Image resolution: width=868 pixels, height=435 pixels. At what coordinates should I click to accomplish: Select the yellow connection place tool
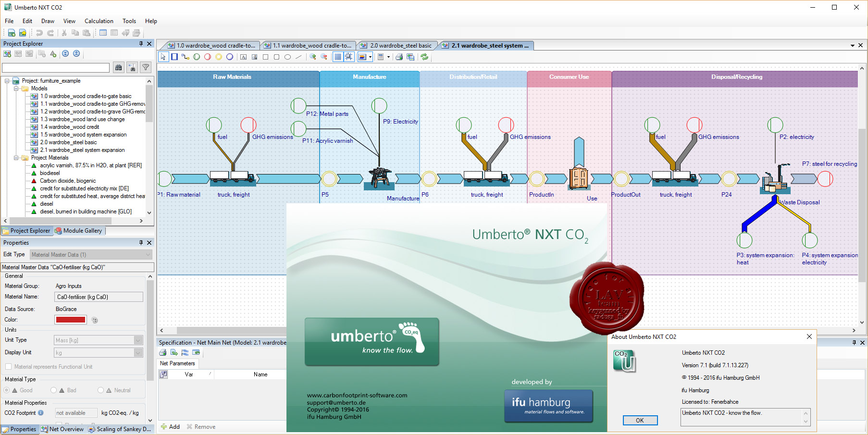pyautogui.click(x=219, y=57)
